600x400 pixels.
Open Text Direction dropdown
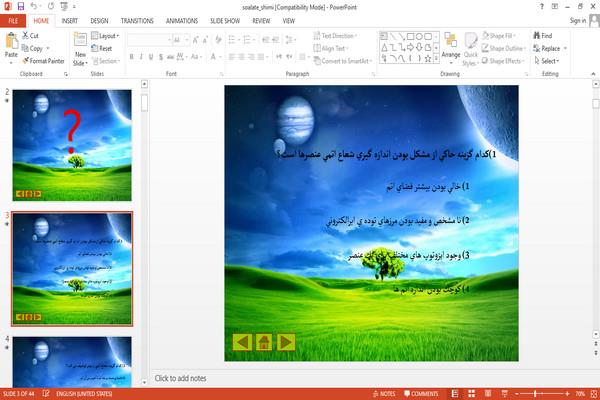(336, 36)
